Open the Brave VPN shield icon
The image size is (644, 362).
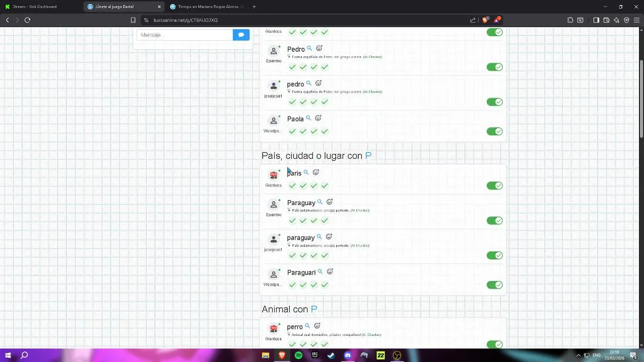click(x=626, y=20)
